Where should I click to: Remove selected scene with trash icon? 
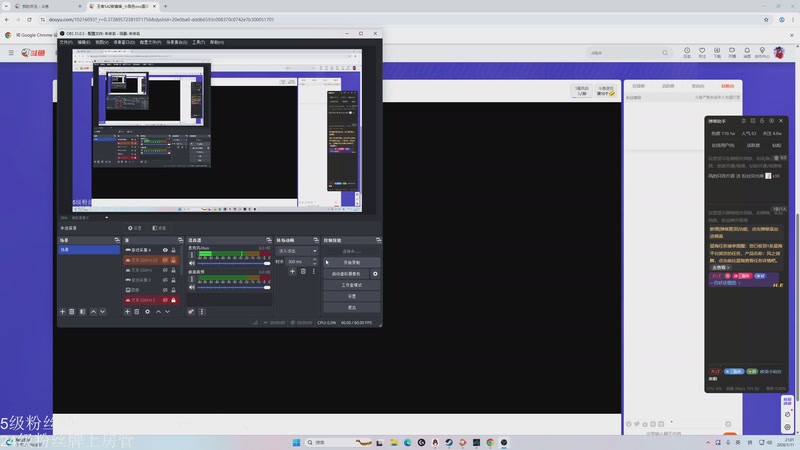coord(72,312)
